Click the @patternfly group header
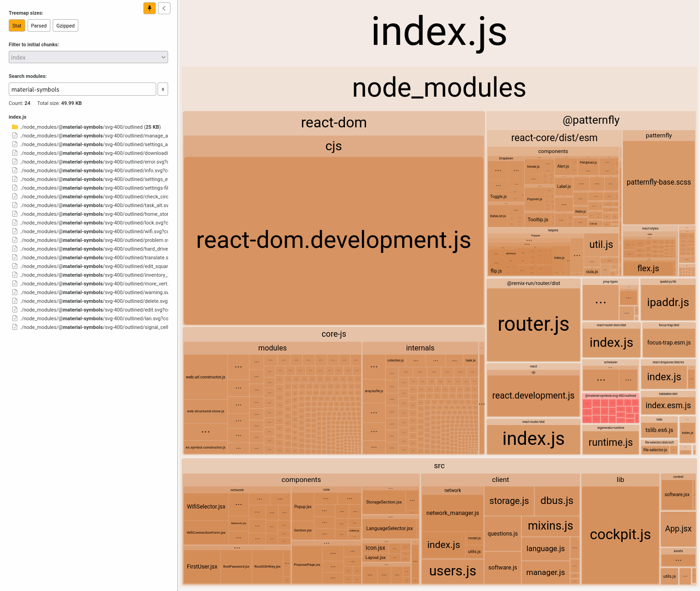Viewport: 700px width, 591px height. tap(591, 120)
